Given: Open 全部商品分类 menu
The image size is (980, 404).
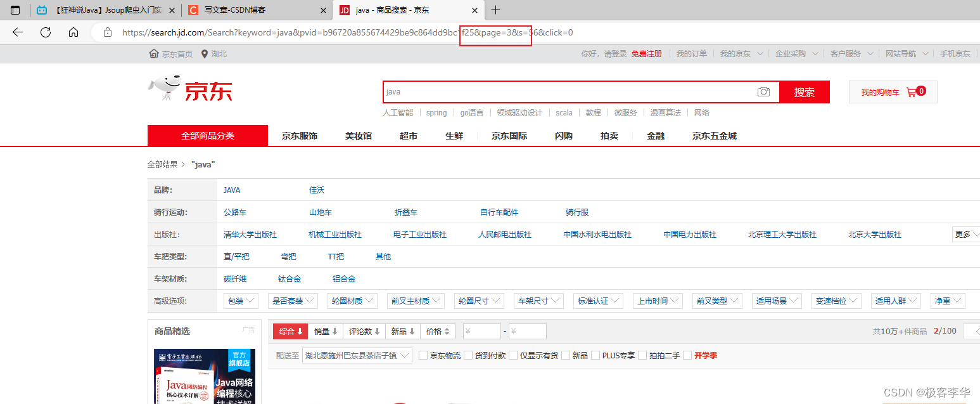Looking at the screenshot, I should click(x=208, y=136).
